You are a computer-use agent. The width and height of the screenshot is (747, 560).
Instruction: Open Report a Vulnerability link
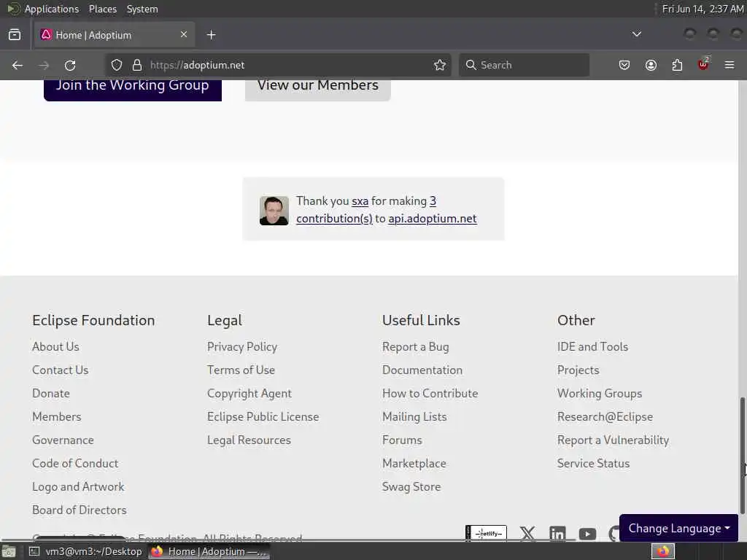pyautogui.click(x=613, y=440)
